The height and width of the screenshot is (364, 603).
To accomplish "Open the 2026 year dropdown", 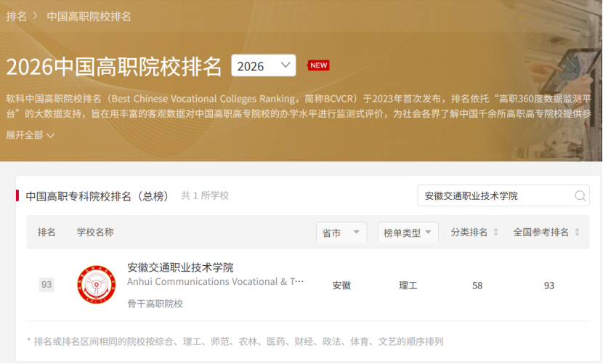I will pos(264,66).
